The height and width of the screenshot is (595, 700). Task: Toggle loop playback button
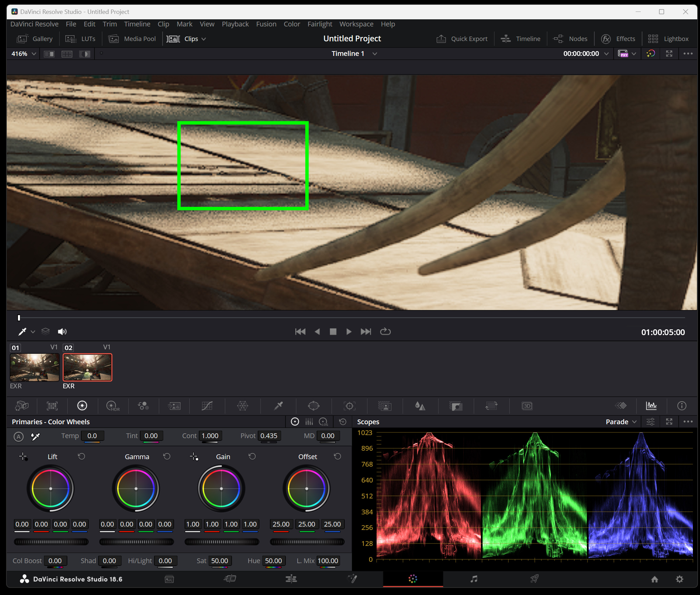(x=385, y=332)
